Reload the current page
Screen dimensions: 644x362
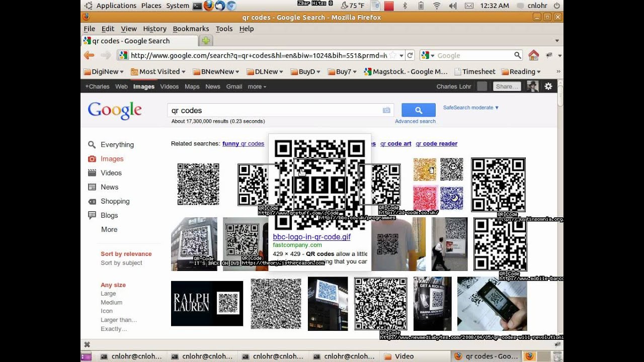pyautogui.click(x=410, y=55)
